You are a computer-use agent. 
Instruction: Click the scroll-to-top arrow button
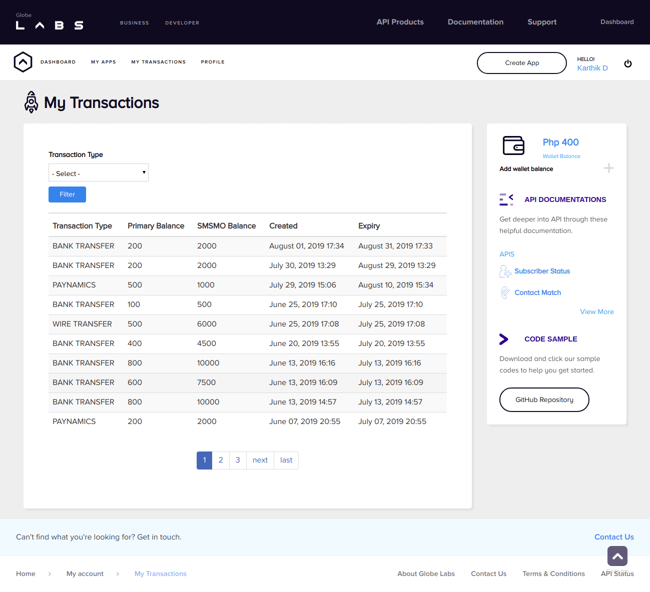click(x=617, y=556)
